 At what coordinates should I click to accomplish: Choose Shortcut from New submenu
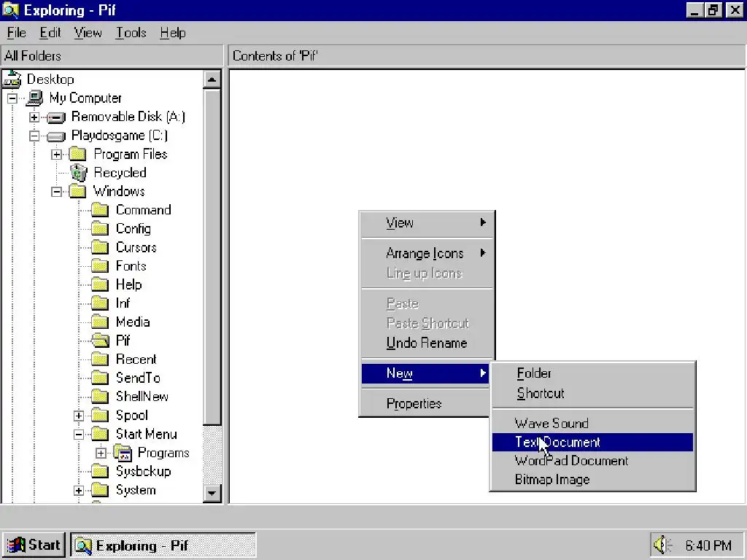(592, 393)
